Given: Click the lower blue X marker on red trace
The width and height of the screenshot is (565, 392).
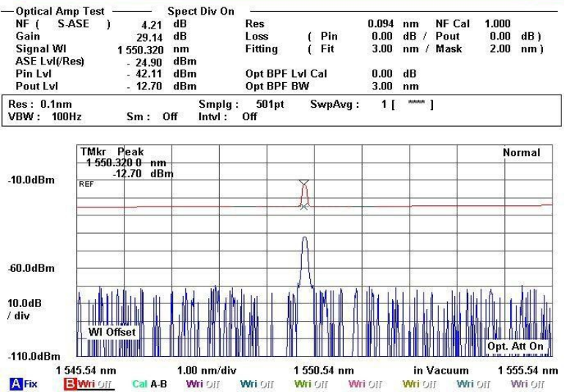Looking at the screenshot, I should click(304, 207).
